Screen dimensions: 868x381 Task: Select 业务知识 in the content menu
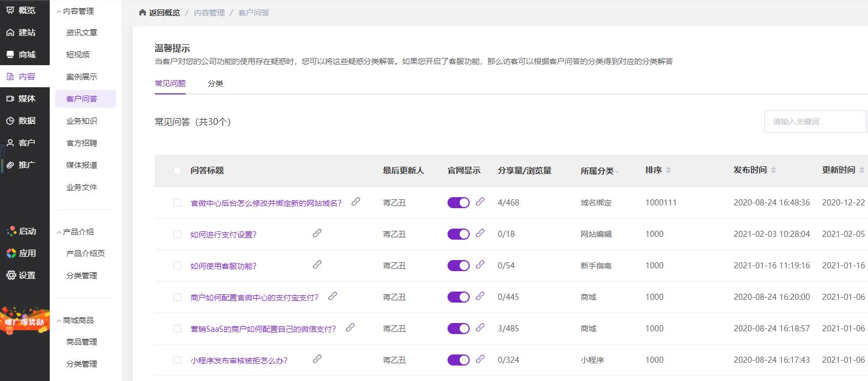tap(82, 121)
